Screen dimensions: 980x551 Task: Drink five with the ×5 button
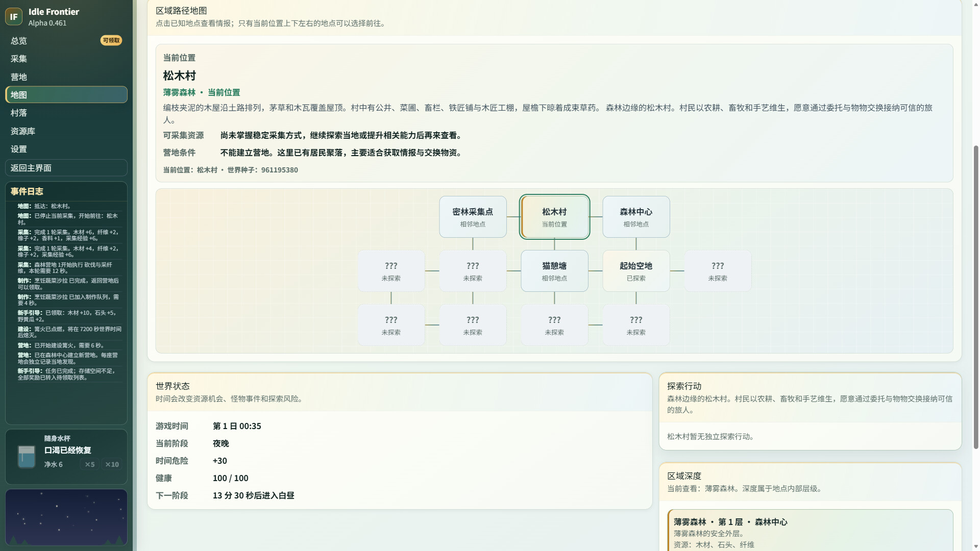tap(90, 464)
